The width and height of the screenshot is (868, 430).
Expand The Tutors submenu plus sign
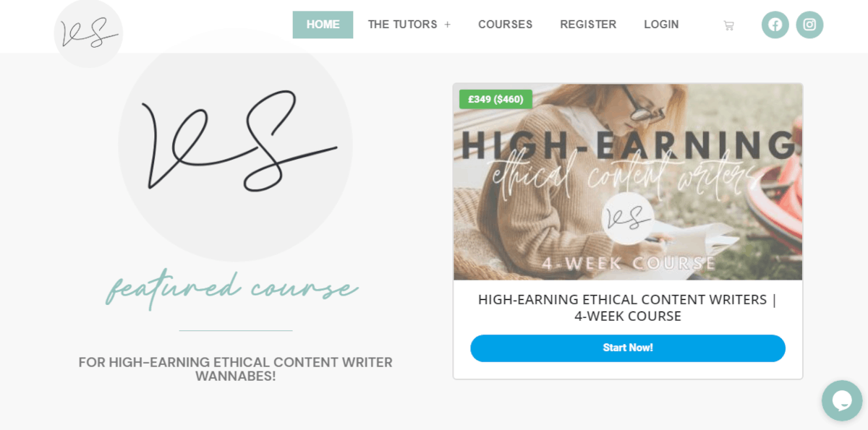[447, 25]
